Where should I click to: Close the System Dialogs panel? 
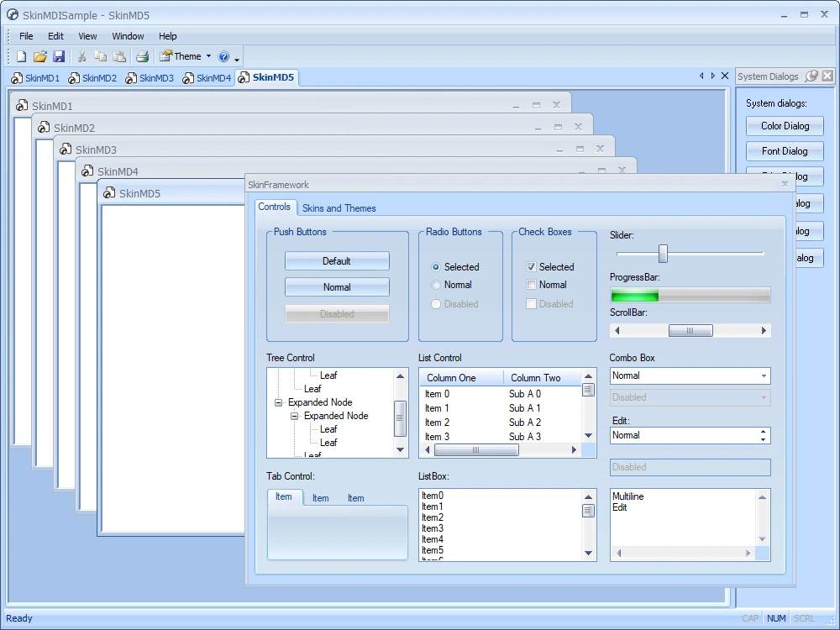pyautogui.click(x=827, y=76)
